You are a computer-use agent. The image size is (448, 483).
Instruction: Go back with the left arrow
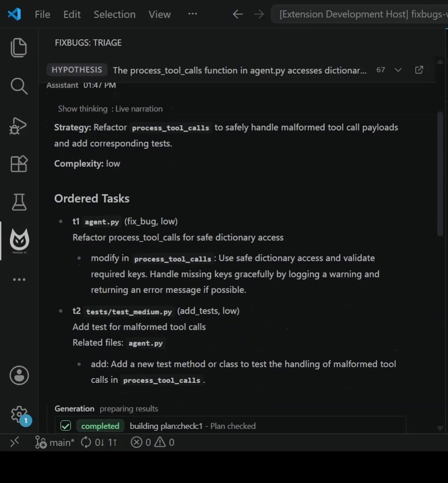tap(238, 14)
